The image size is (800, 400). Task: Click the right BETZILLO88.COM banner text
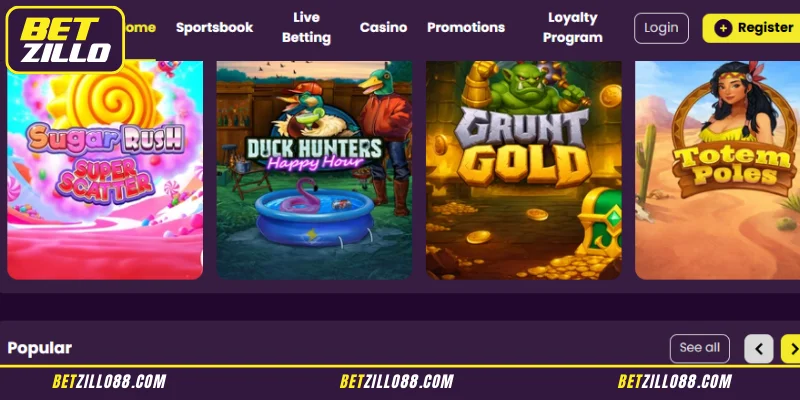(674, 382)
